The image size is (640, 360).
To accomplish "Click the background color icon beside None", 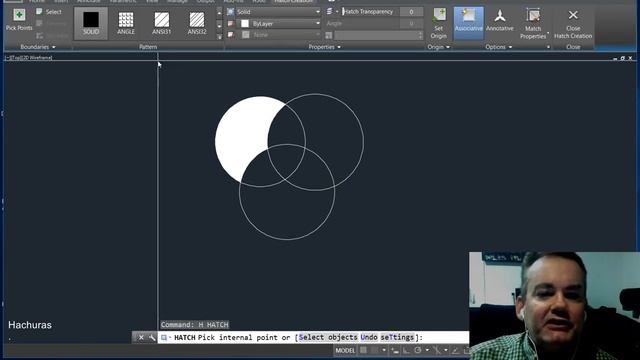I will coord(231,35).
